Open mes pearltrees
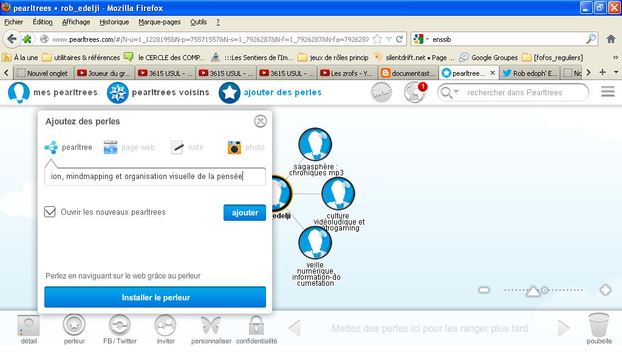The image size is (622, 364). click(x=53, y=93)
